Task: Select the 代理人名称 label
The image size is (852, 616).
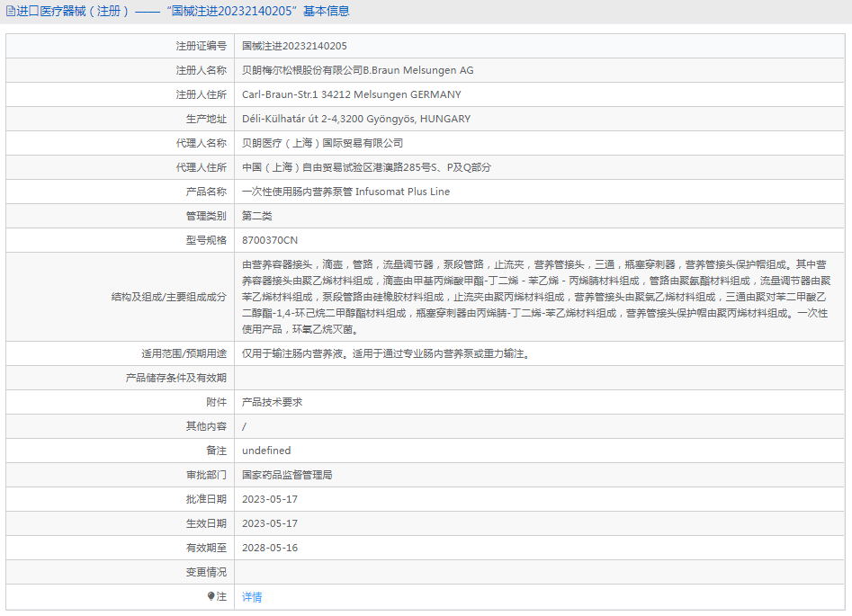Action: [201, 143]
